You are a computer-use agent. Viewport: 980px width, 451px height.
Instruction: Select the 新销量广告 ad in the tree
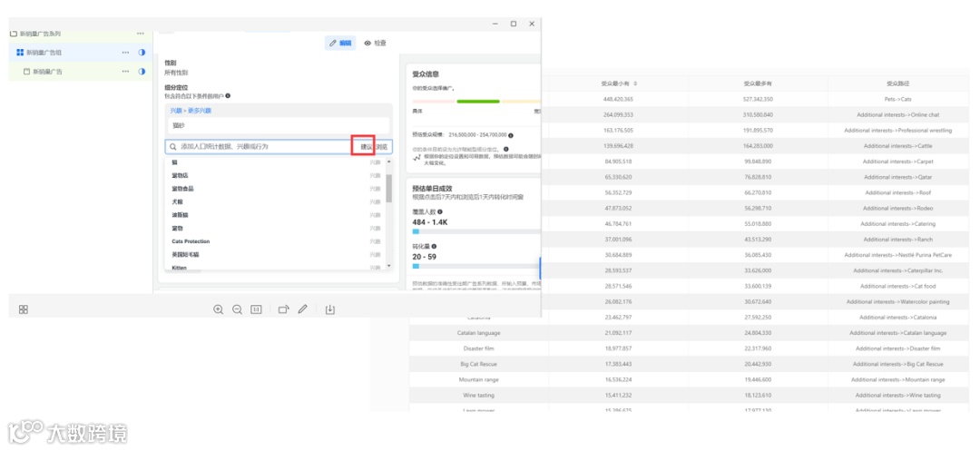79,72
